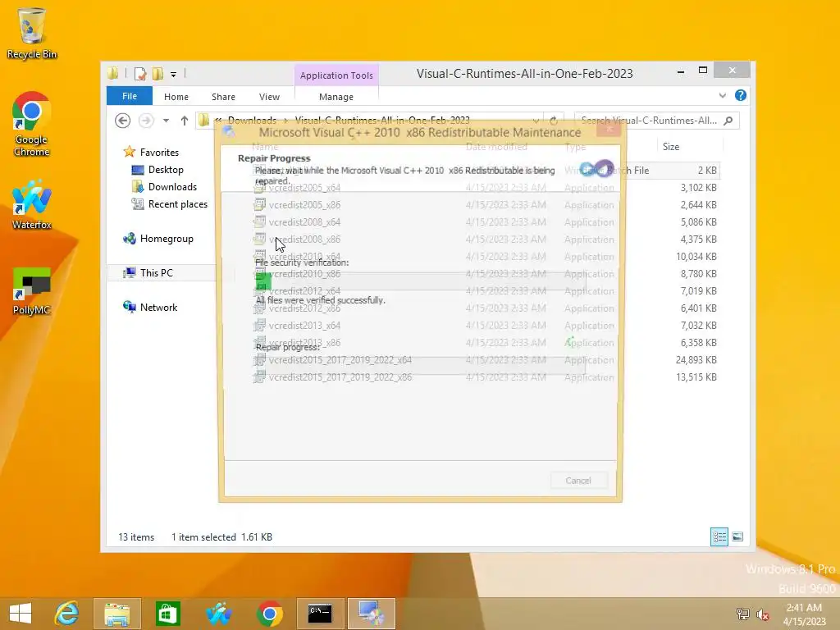The height and width of the screenshot is (630, 840).
Task: Click the Properties quick access toolbar icon
Action: point(140,73)
